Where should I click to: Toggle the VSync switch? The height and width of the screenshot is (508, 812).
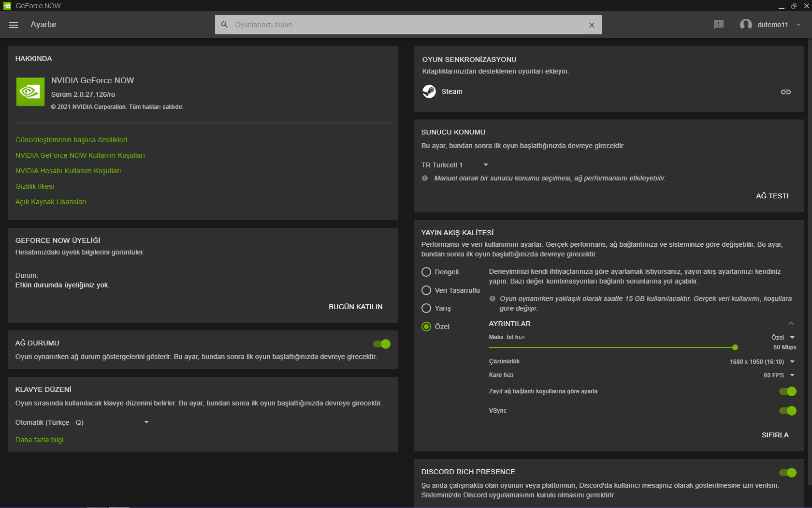coord(788,411)
